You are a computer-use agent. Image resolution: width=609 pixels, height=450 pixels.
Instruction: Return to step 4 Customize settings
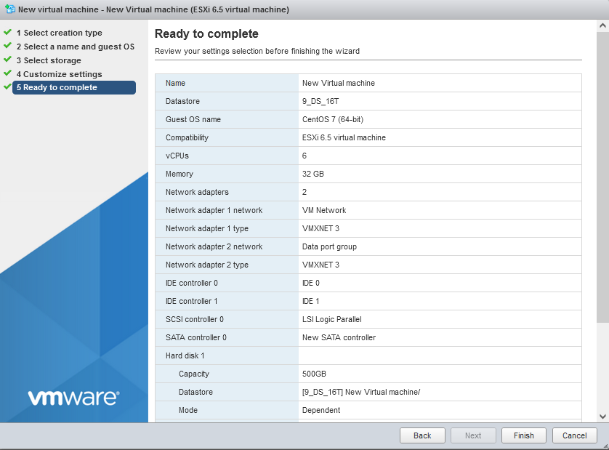[x=58, y=74]
